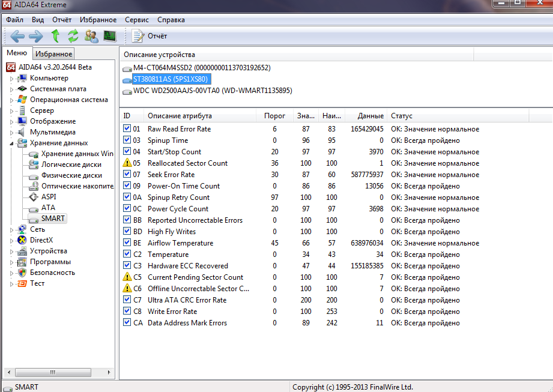Viewport: 553px width, 392px height.
Task: Open the Сервис menu
Action: point(137,20)
